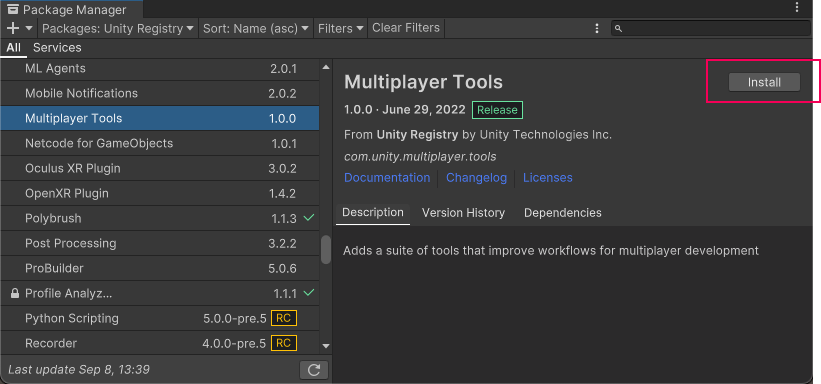Click the com.unity.multiplayer.tools package name
821x384 pixels.
point(420,157)
